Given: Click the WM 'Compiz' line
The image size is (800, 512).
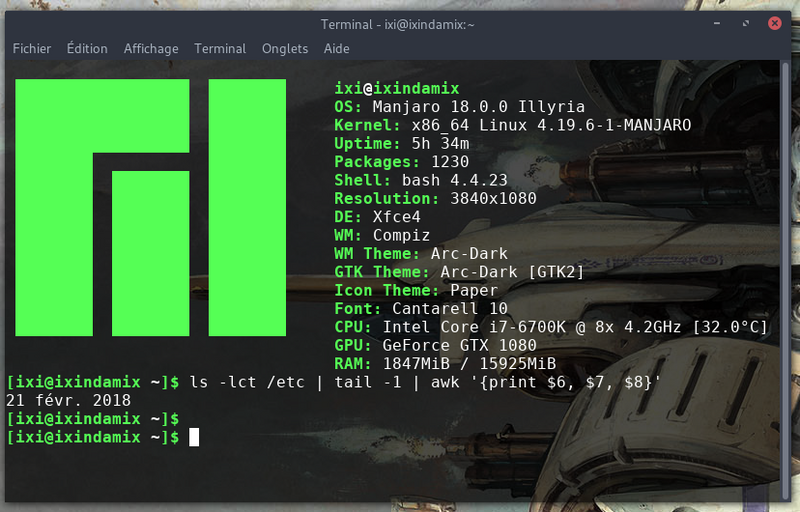Looking at the screenshot, I should tap(382, 235).
